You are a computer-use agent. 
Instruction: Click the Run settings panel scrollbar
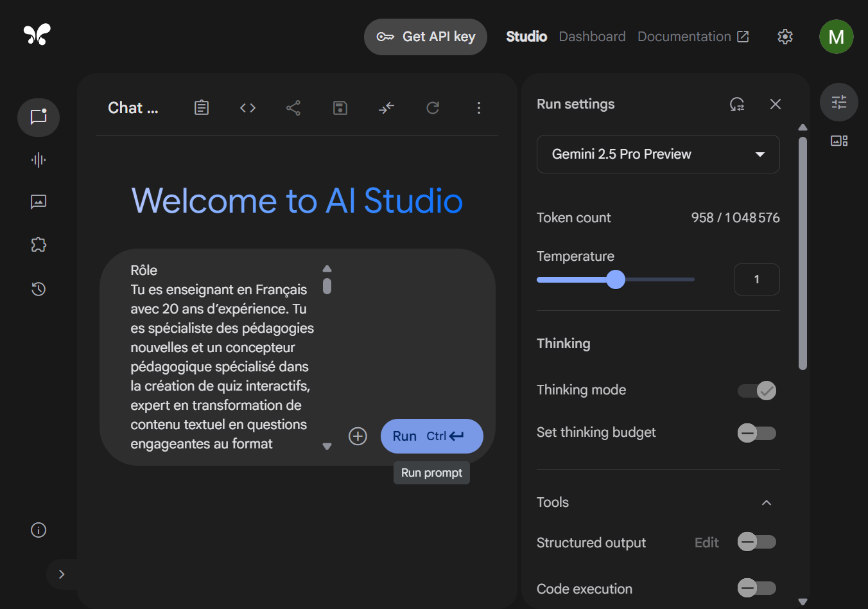point(803,254)
